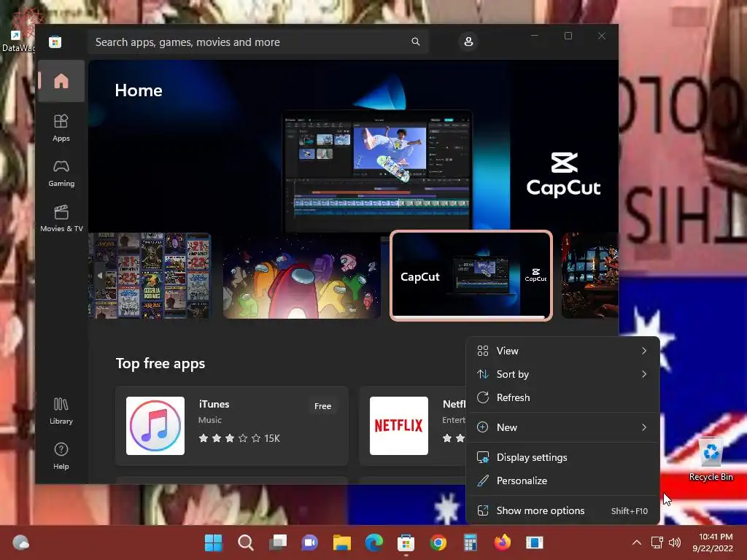Select Refresh in context menu
This screenshot has width=747, height=560.
click(x=562, y=397)
